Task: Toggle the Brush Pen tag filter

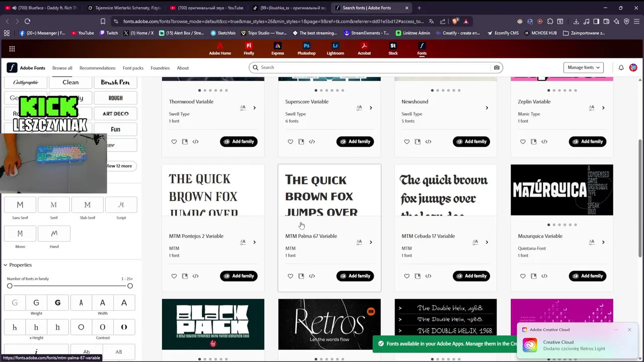Action: (115, 82)
